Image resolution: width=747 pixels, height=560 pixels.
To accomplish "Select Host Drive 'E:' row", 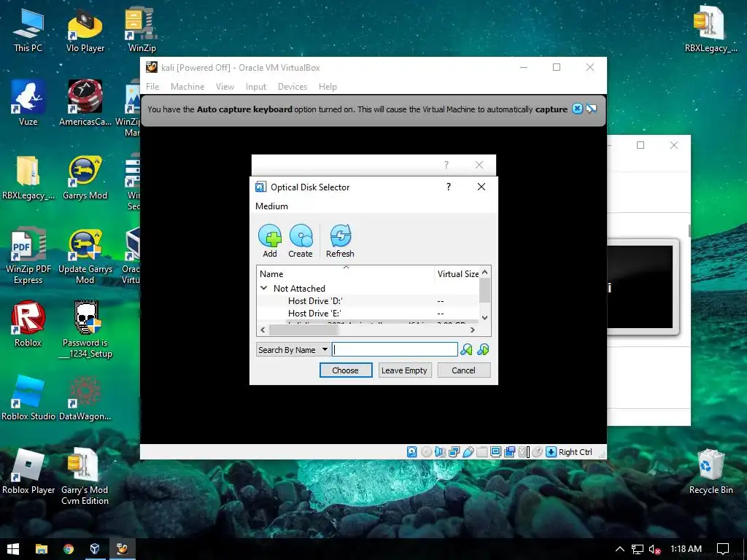I will click(368, 314).
